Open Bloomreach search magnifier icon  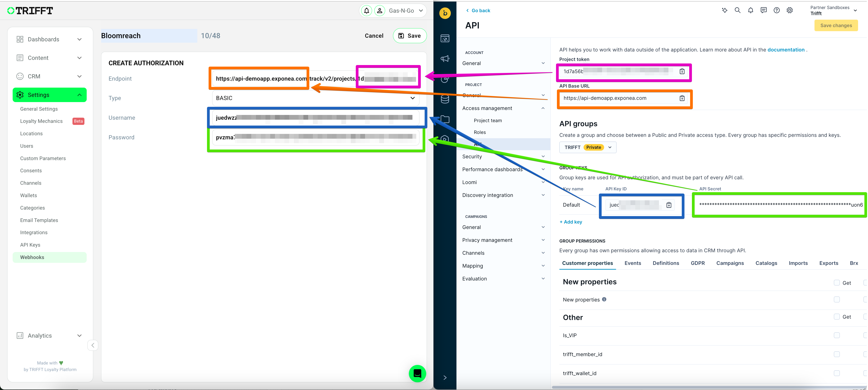737,10
